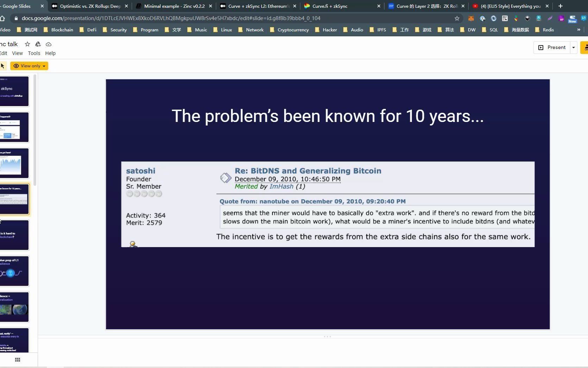This screenshot has width=588, height=368.
Task: Select the L1 value prop slide thumbnail
Action: click(x=14, y=271)
